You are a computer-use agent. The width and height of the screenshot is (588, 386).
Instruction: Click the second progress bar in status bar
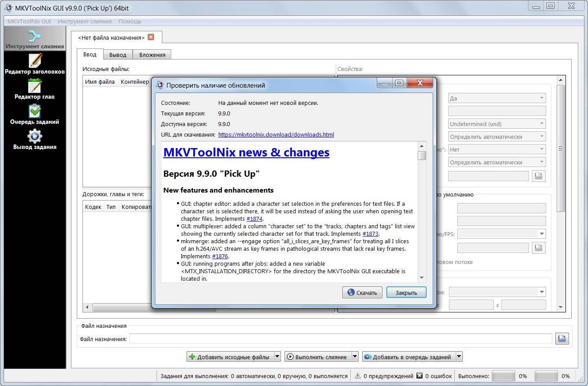546,376
